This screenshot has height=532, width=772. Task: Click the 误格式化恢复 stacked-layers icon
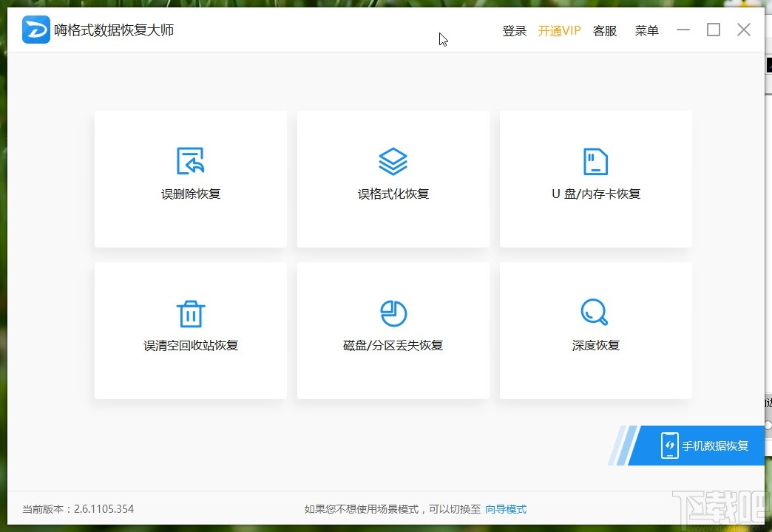coord(393,161)
